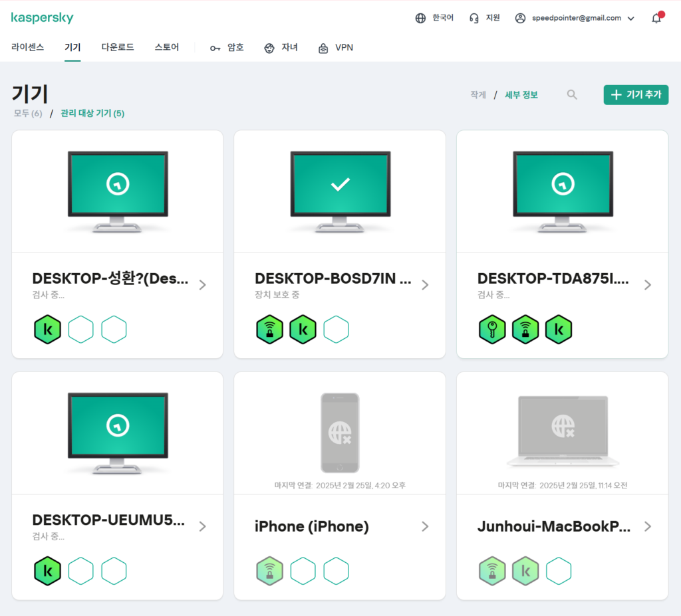This screenshot has height=616, width=681.
Task: Click 한국어 language selector
Action: [442, 18]
